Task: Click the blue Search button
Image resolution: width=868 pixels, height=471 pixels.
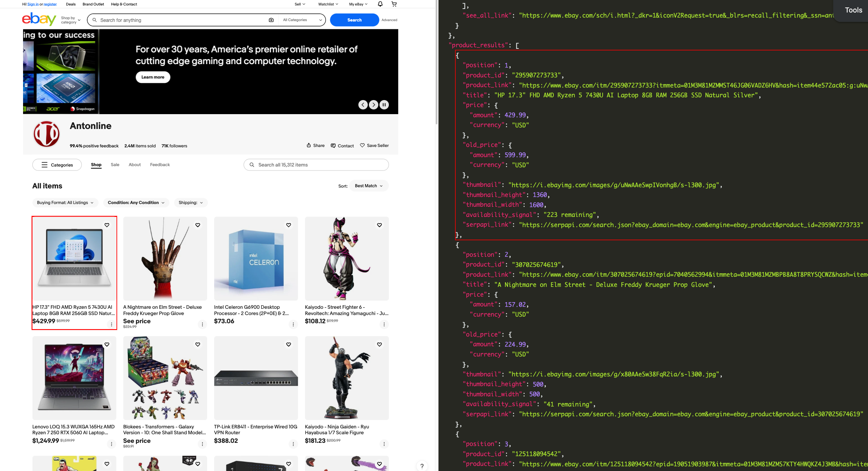Action: coord(354,20)
